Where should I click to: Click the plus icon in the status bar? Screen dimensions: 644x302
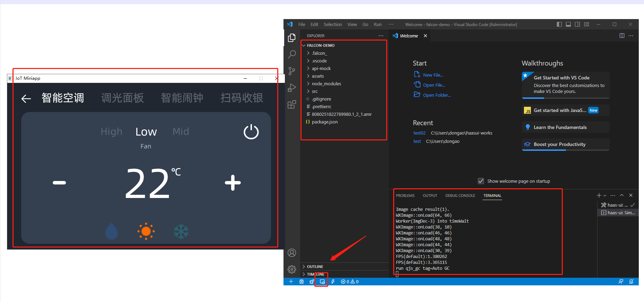[x=291, y=282]
